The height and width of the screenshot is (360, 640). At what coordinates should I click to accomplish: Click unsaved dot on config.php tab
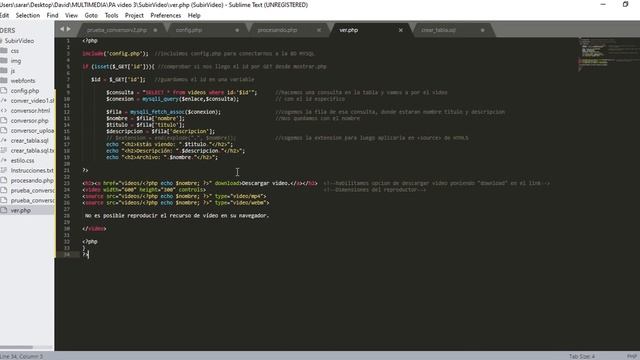coord(237,30)
